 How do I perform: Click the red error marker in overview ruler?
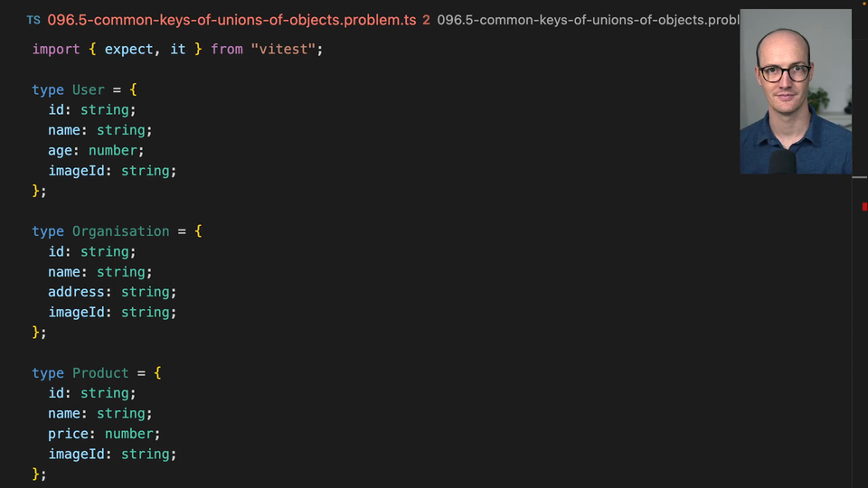point(864,207)
